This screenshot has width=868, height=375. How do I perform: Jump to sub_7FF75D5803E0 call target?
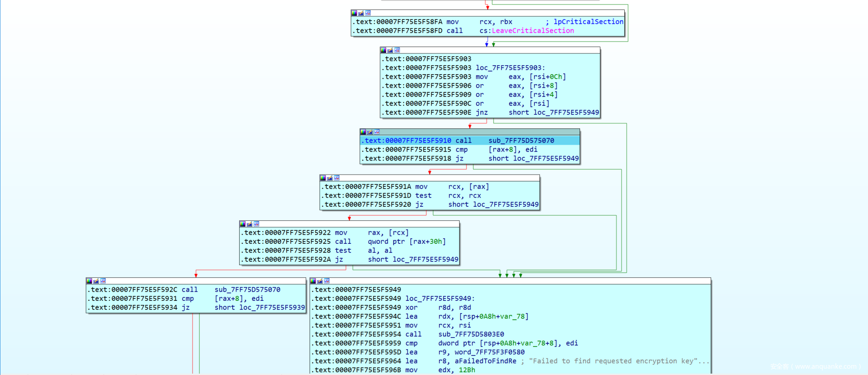tap(471, 334)
